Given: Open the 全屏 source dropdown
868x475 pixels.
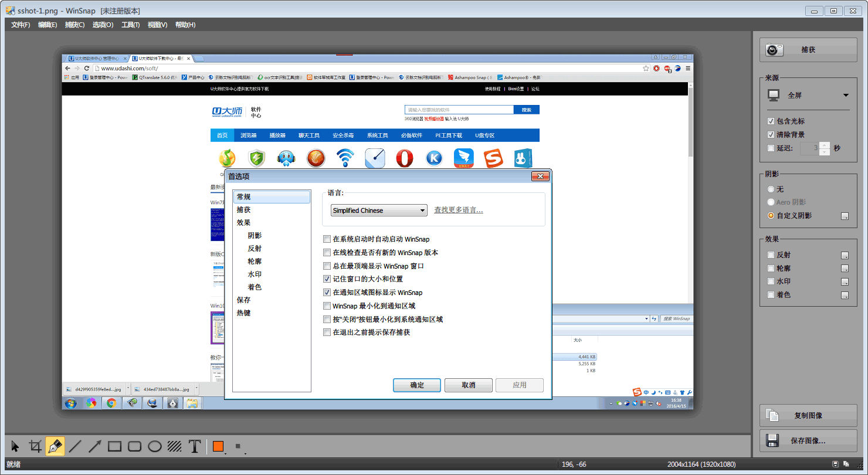Looking at the screenshot, I should [808, 95].
